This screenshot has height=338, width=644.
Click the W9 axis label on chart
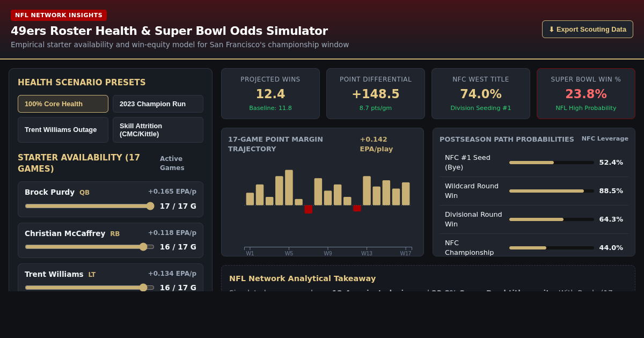(328, 253)
